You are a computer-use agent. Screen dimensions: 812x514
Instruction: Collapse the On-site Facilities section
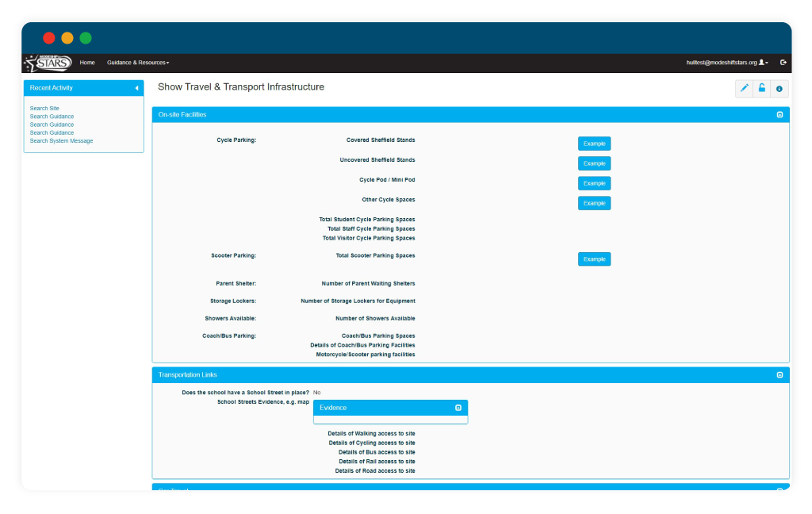coord(780,114)
